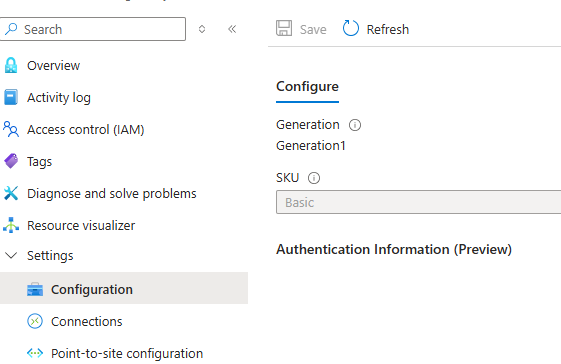Click the Activity log book icon
561x364 pixels.
click(11, 97)
